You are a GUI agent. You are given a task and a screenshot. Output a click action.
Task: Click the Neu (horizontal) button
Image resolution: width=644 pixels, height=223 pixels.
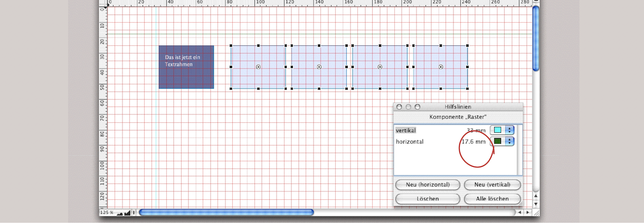(x=428, y=185)
